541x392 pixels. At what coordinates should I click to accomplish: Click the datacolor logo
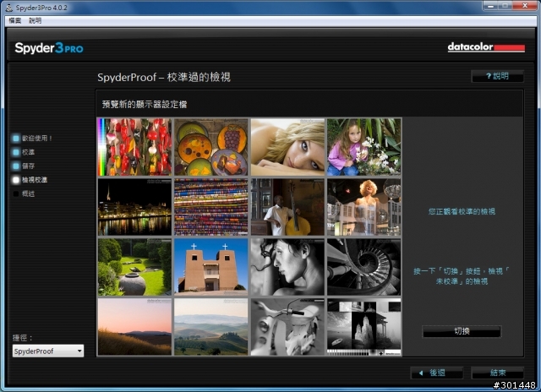pyautogui.click(x=486, y=47)
